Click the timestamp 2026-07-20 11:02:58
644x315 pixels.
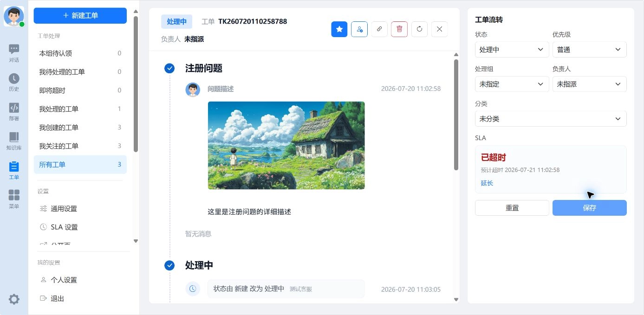[x=411, y=89]
